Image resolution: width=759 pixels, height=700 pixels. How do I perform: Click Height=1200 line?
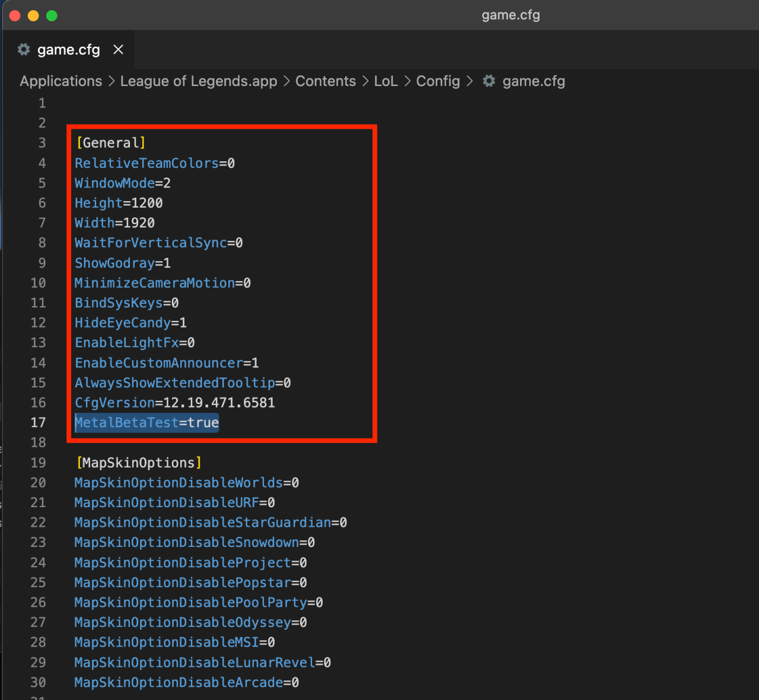119,203
